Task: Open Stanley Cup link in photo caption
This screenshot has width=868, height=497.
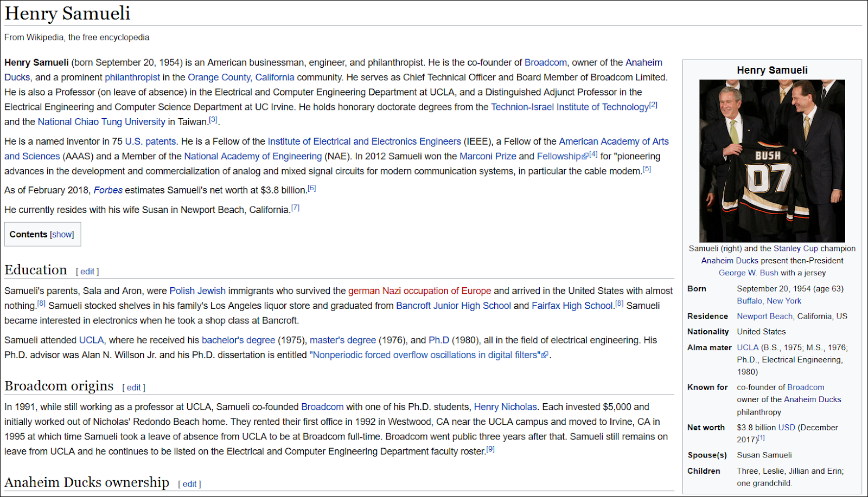Action: point(796,249)
